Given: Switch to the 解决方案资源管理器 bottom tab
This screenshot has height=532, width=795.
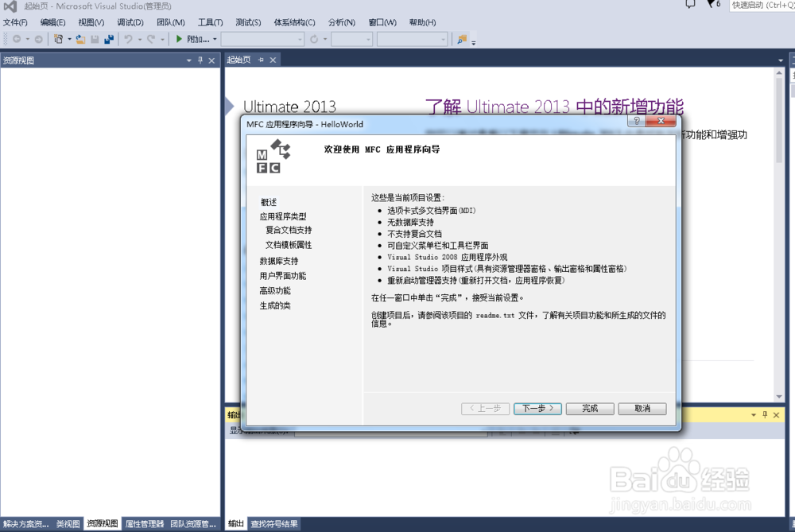Looking at the screenshot, I should (26, 524).
